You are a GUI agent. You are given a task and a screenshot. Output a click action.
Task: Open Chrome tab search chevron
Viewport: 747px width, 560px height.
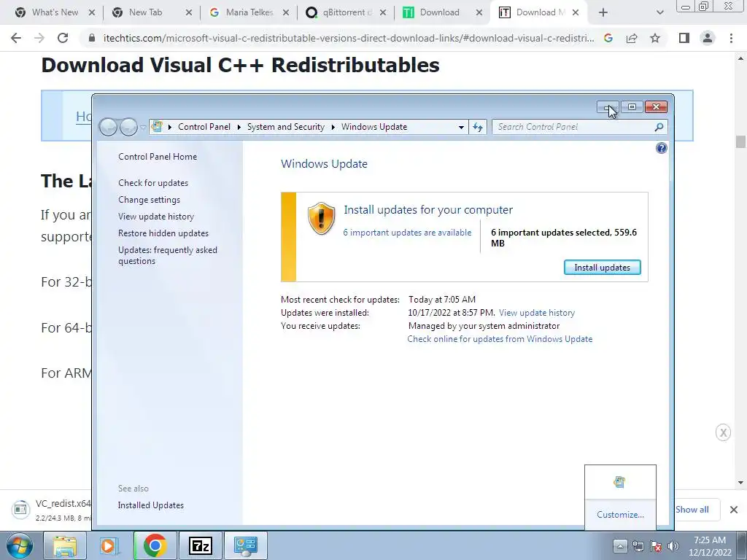[659, 13]
